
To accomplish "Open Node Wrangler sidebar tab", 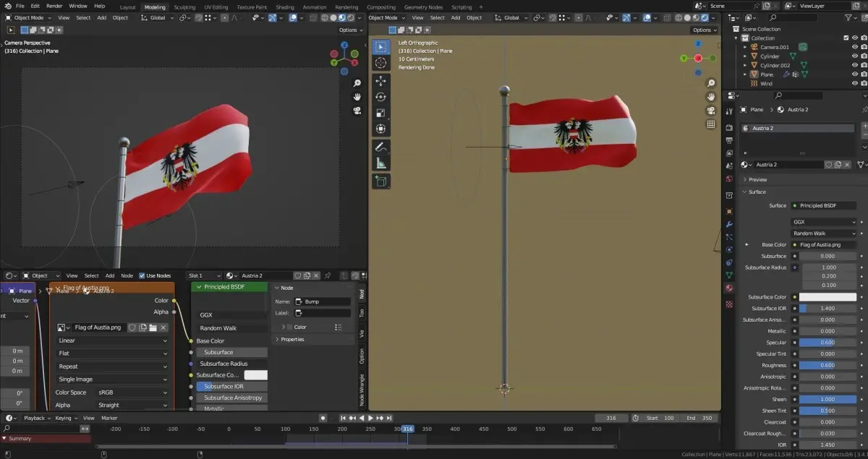I will click(362, 391).
